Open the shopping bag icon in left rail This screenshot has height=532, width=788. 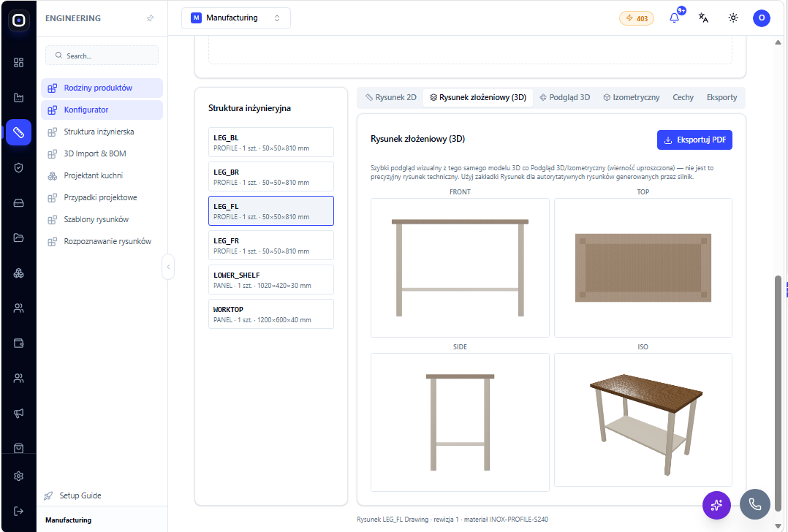pyautogui.click(x=18, y=448)
